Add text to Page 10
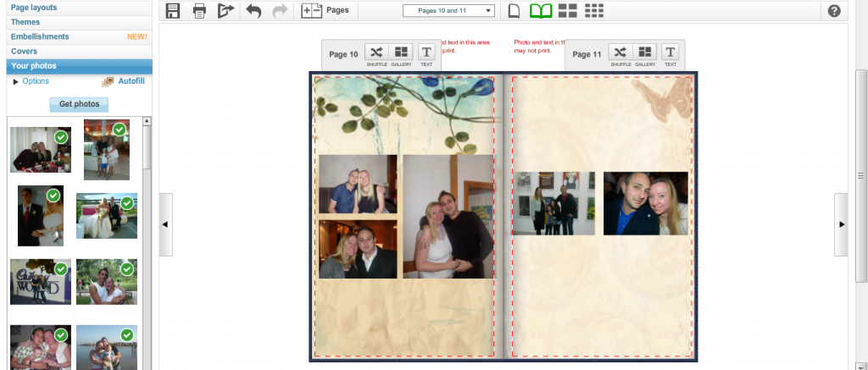Image resolution: width=868 pixels, height=370 pixels. pos(426,54)
